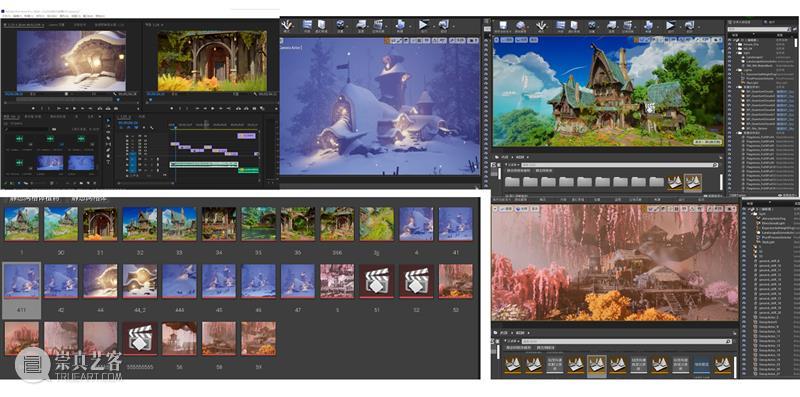Image resolution: width=800 pixels, height=397 pixels.
Task: Select the Type (T) tool in Premiere
Action: tap(108, 162)
